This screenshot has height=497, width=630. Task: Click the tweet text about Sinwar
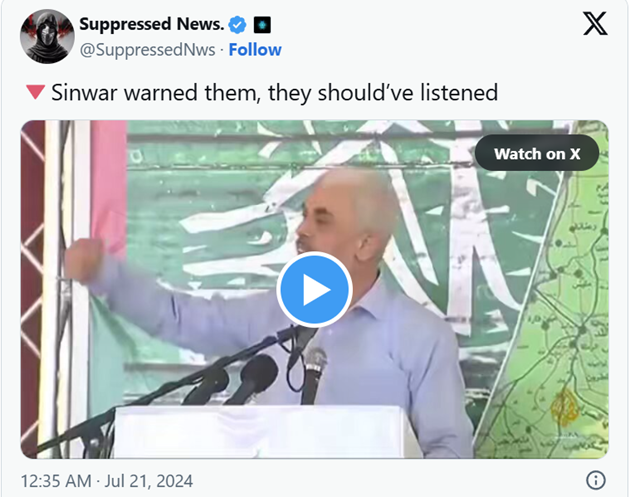click(274, 93)
